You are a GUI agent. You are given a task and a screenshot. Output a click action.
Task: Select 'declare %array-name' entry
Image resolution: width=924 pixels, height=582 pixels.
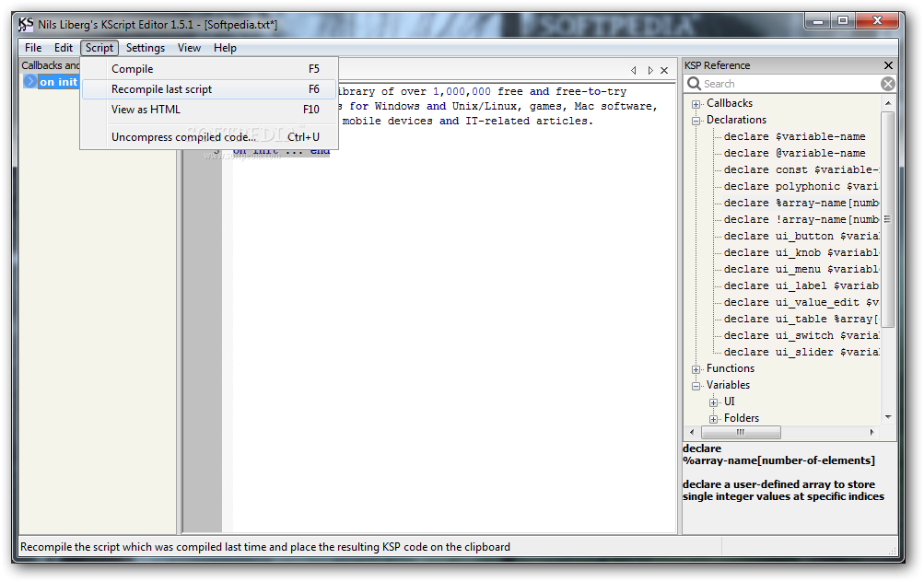(x=801, y=203)
